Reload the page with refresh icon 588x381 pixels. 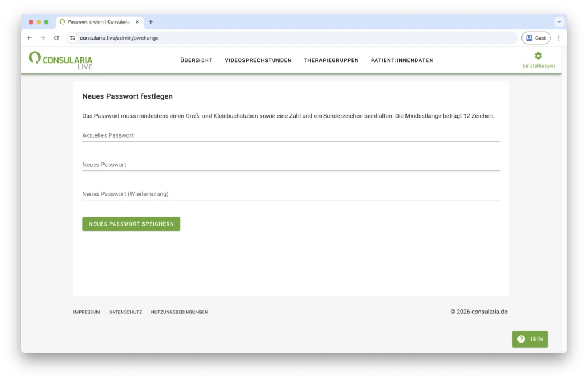coord(56,38)
